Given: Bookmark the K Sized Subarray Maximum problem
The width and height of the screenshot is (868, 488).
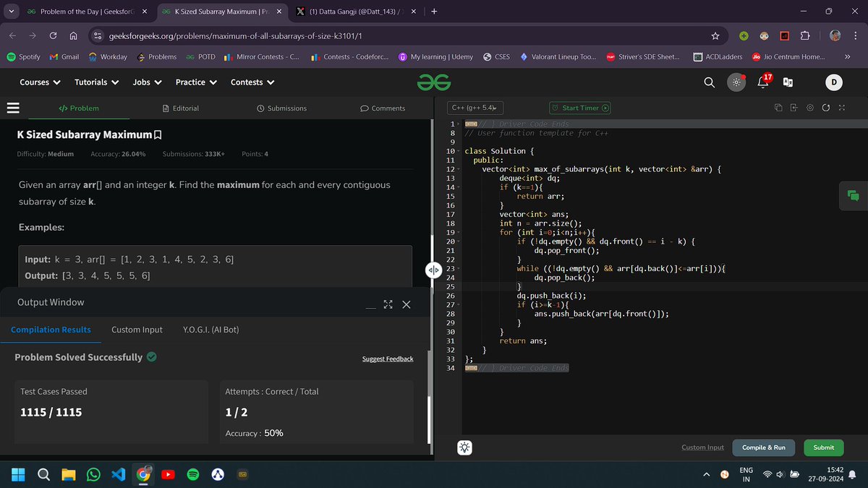Looking at the screenshot, I should pyautogui.click(x=158, y=135).
